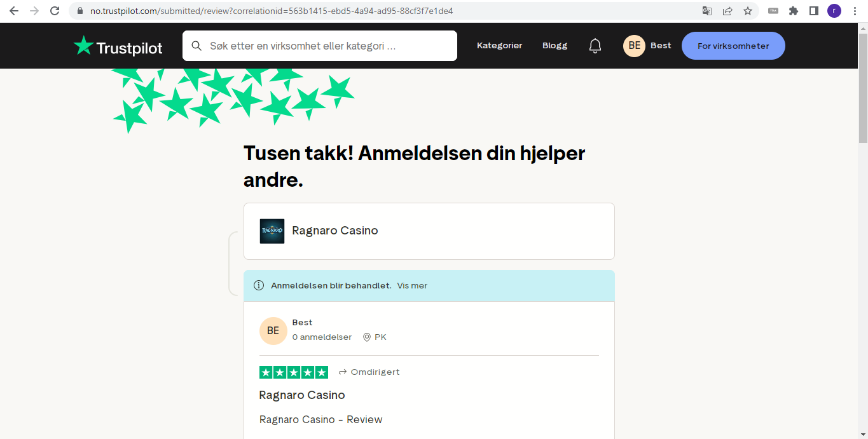Click the text Ragnaro Casino - Review
868x439 pixels.
tap(321, 419)
